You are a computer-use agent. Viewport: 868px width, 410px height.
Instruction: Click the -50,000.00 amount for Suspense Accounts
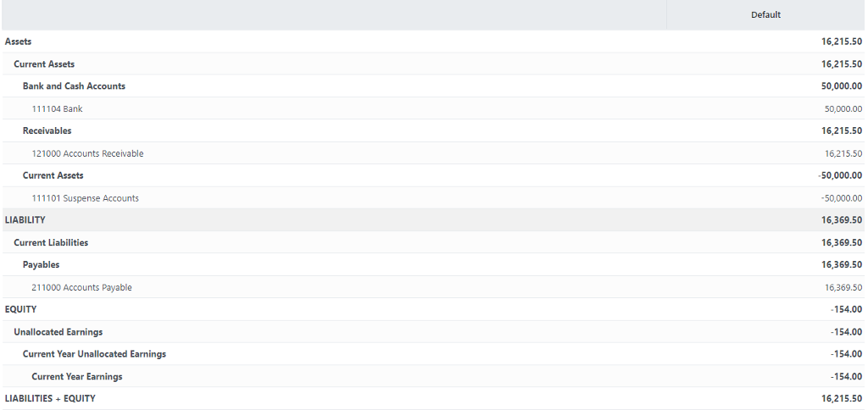pos(841,198)
